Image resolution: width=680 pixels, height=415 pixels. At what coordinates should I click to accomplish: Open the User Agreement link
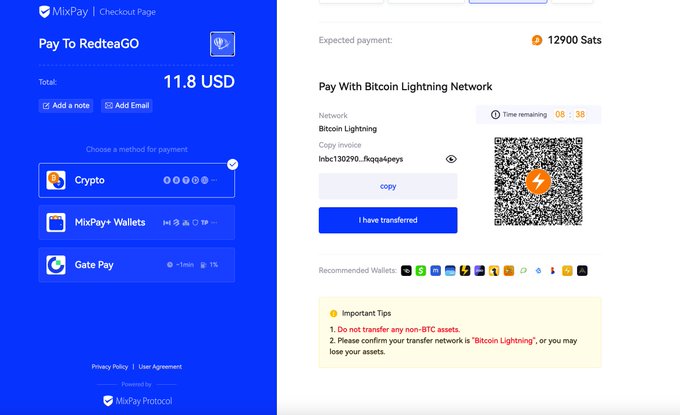(160, 367)
